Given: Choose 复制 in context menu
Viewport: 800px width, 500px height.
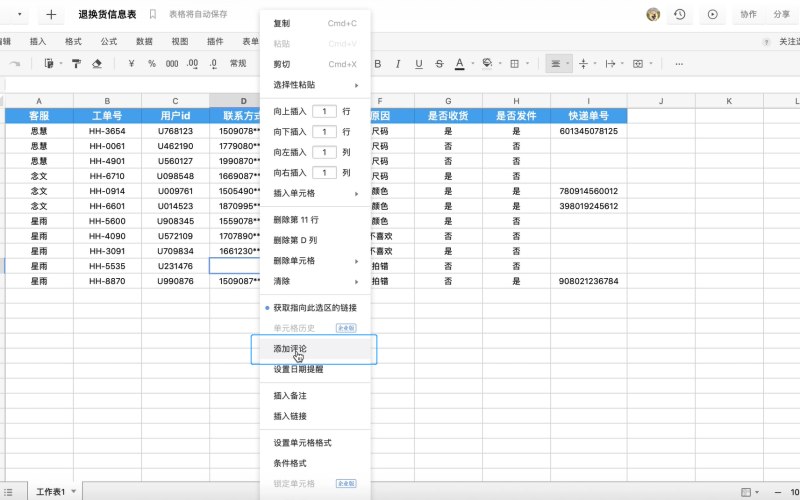Looking at the screenshot, I should [x=315, y=23].
